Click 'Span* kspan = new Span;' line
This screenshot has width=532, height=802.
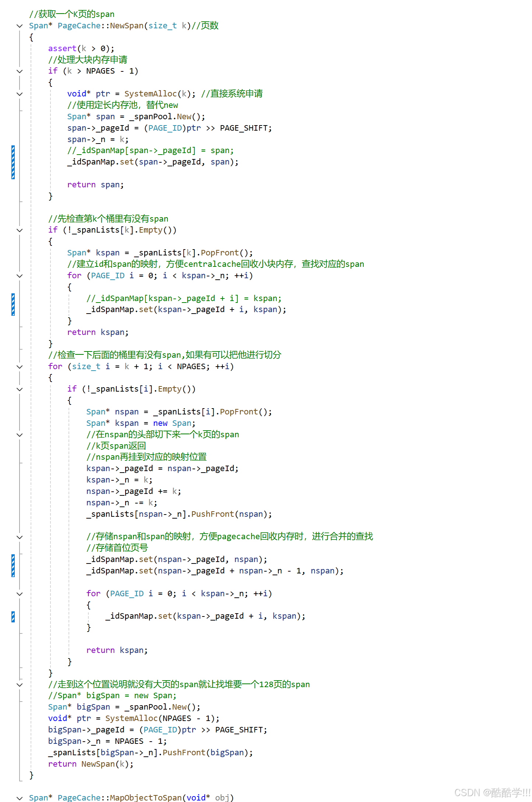(141, 423)
